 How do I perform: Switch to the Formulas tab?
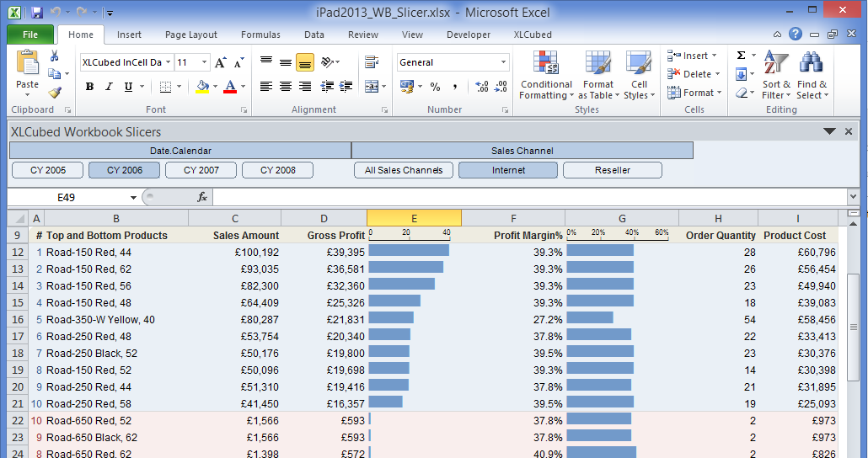[x=260, y=35]
